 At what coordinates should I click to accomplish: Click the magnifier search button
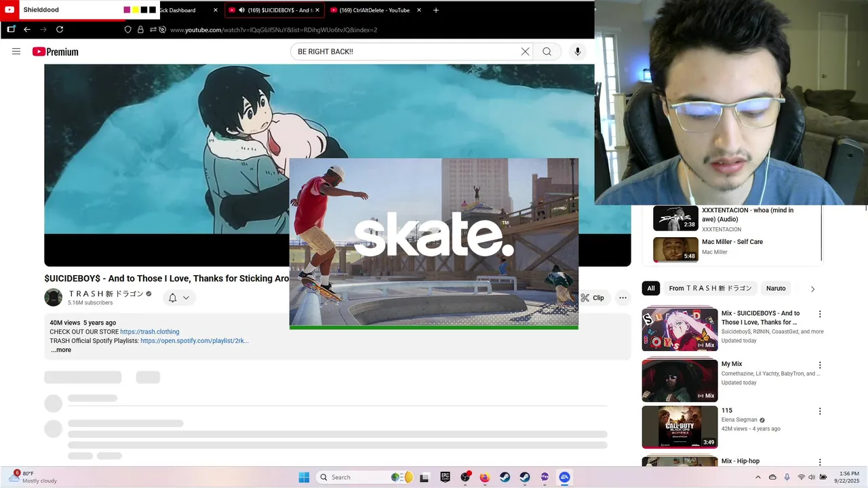click(x=547, y=52)
